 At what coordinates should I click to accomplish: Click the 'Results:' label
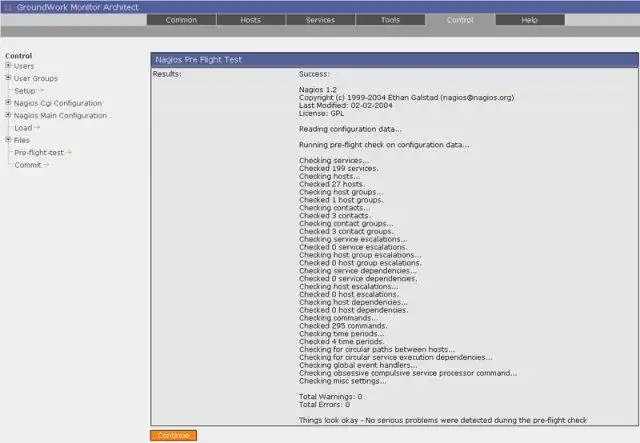click(167, 74)
